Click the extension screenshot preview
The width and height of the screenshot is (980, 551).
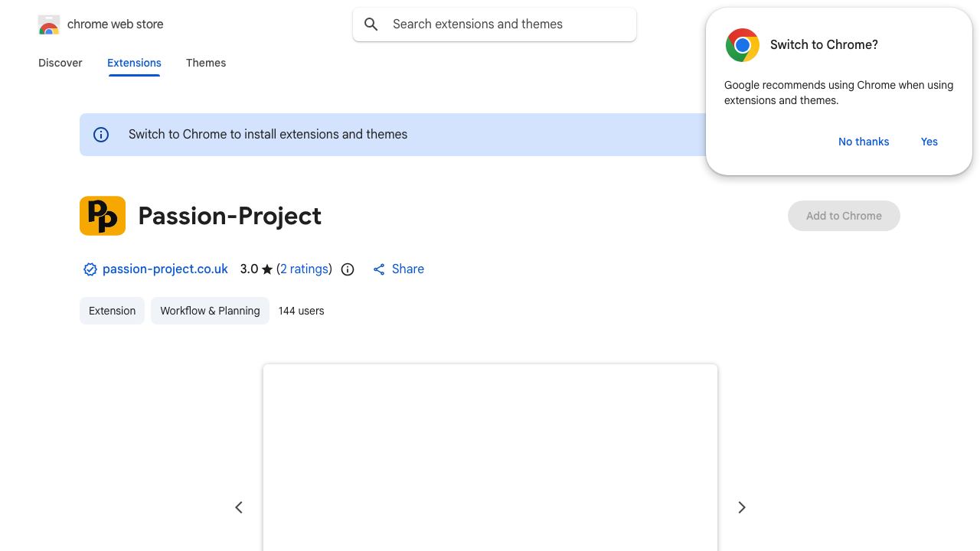[490, 458]
